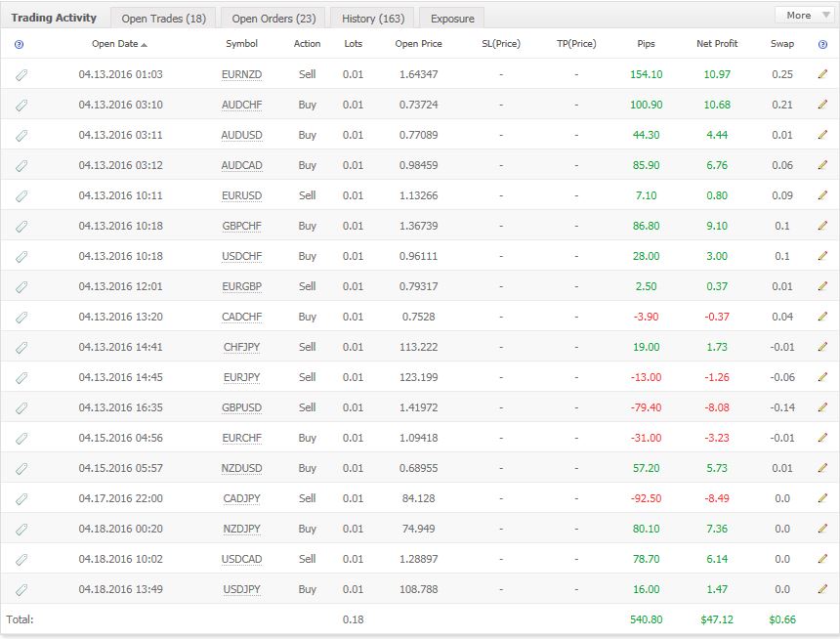
Task: Click the tag icon in the AUDUSD row
Action: coord(21,136)
